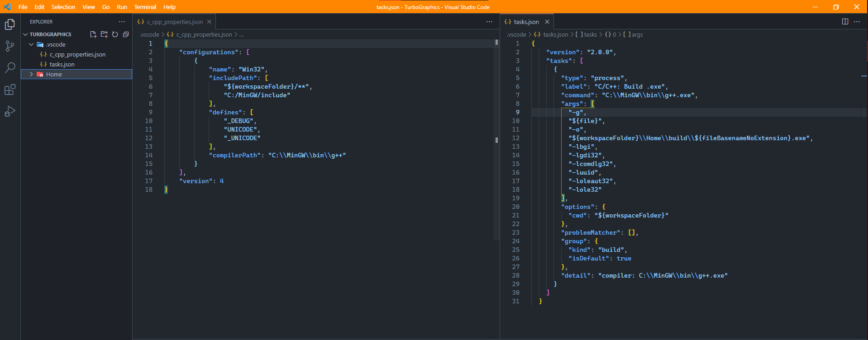The height and width of the screenshot is (340, 868).
Task: Open the Extensions view
Action: (x=10, y=90)
